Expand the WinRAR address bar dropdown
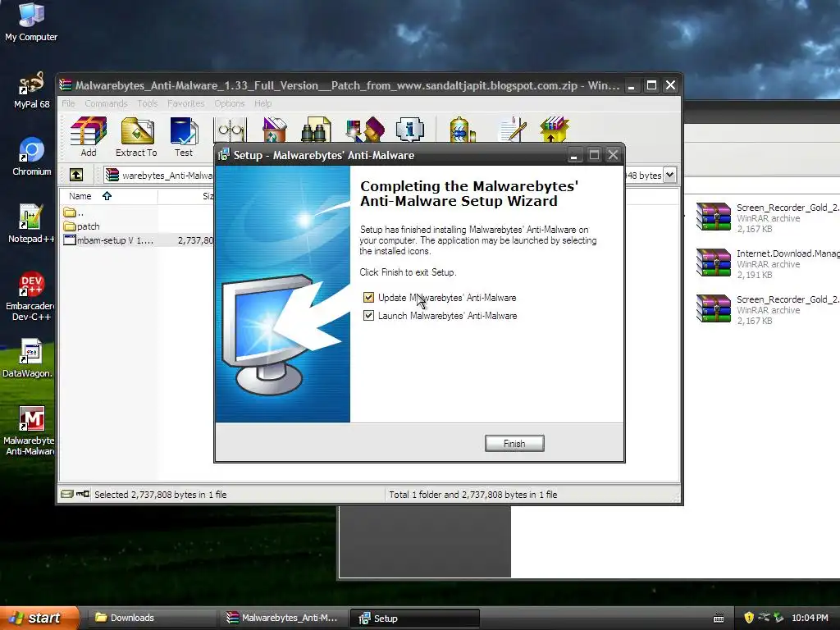 coord(669,175)
